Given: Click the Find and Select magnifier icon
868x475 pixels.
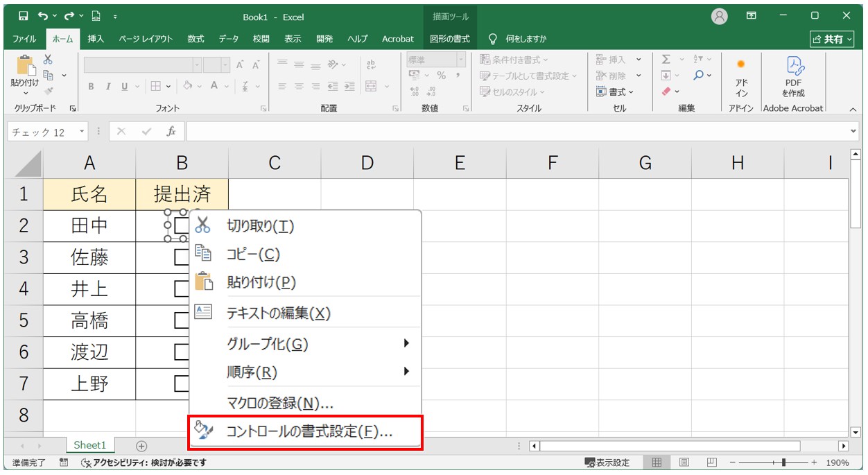Looking at the screenshot, I should tap(699, 76).
